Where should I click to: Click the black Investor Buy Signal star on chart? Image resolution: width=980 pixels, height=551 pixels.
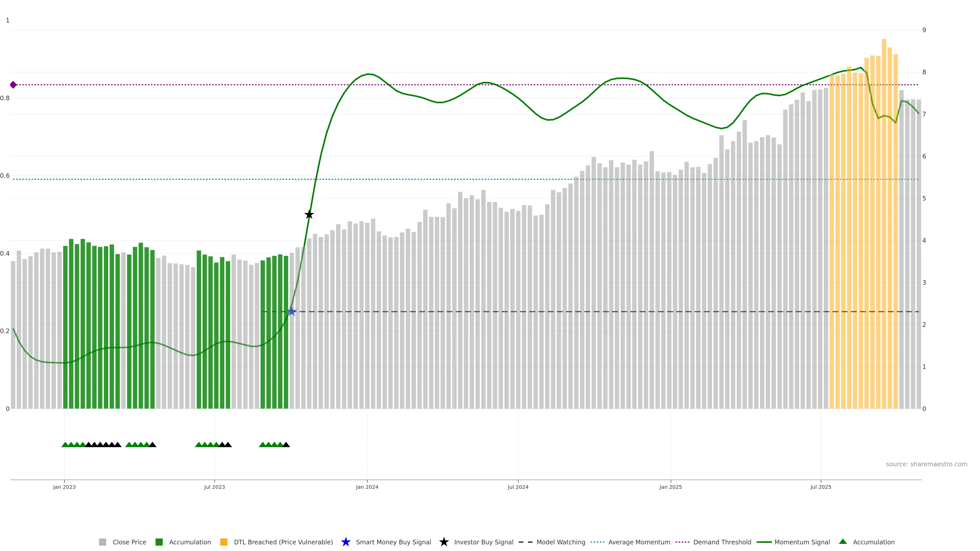(x=309, y=215)
